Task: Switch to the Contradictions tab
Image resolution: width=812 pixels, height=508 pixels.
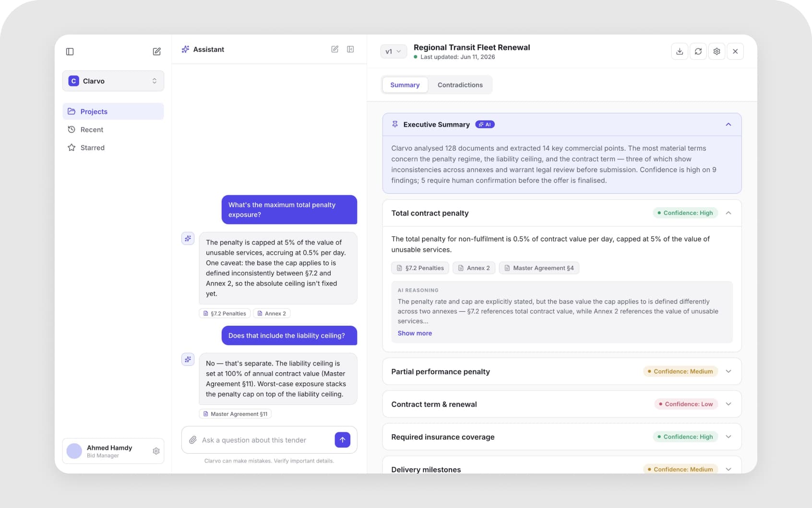Action: tap(460, 85)
